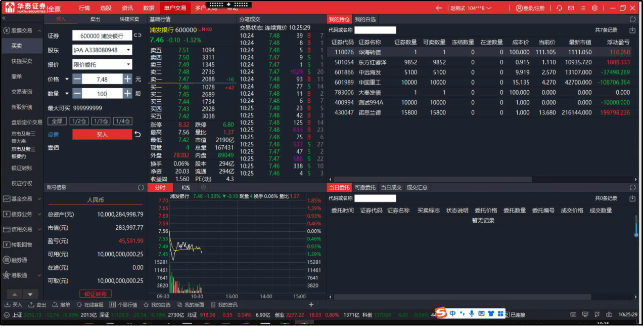Click the holdings horizontal scrollbar
Screen dimensions: 644x326
[x=433, y=179]
